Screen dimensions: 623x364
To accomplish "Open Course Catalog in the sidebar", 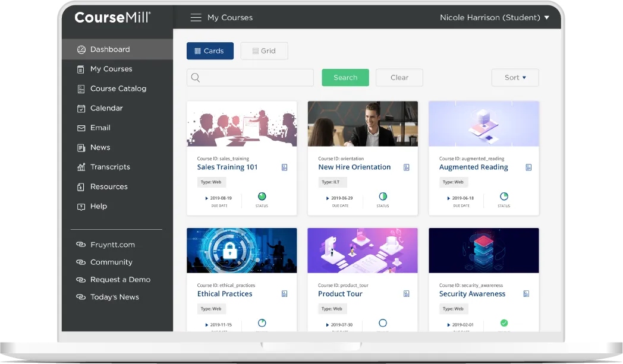I will pyautogui.click(x=117, y=88).
